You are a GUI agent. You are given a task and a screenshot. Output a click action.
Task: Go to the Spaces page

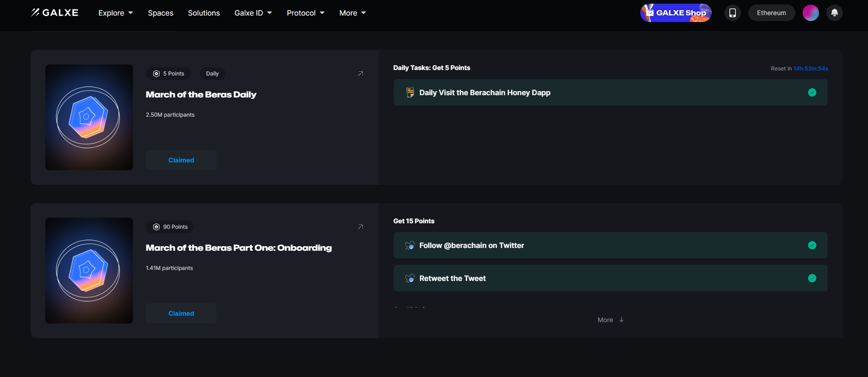pos(161,13)
